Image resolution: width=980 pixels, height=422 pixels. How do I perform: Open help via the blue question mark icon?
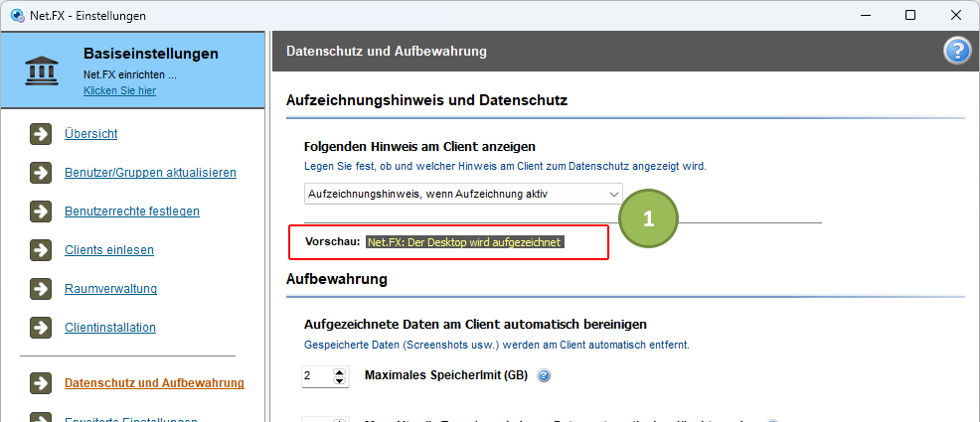[957, 52]
